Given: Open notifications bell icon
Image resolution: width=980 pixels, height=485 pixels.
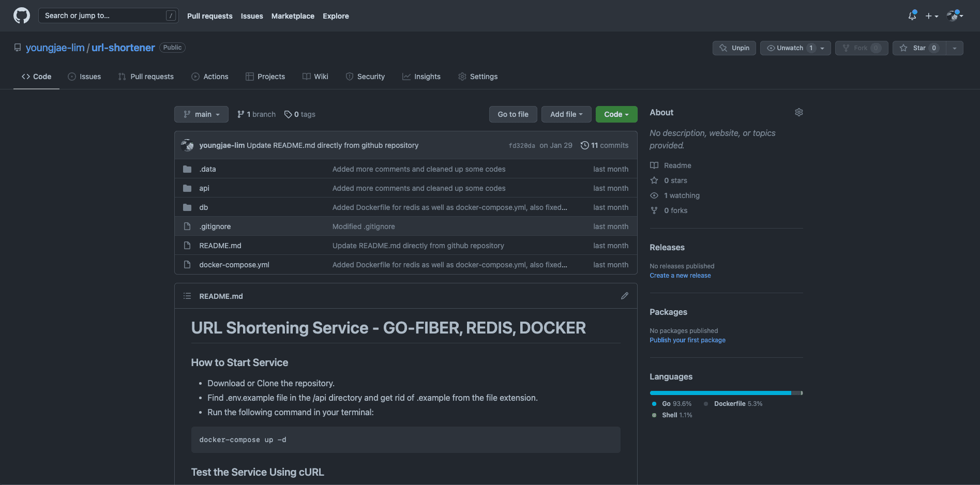Looking at the screenshot, I should [912, 16].
